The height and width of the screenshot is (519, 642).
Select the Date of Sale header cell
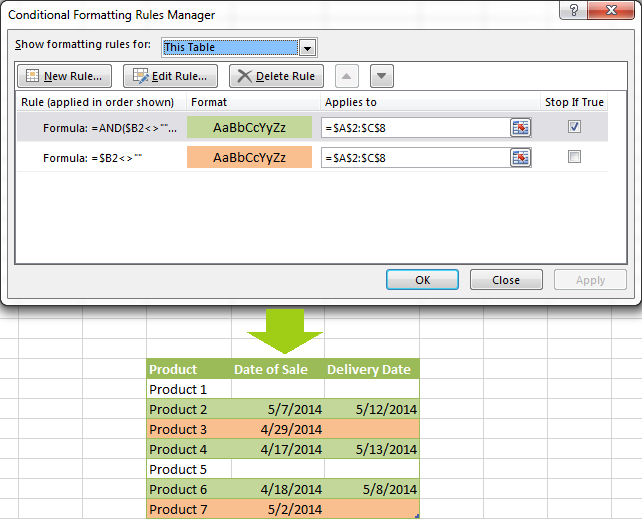click(x=278, y=369)
